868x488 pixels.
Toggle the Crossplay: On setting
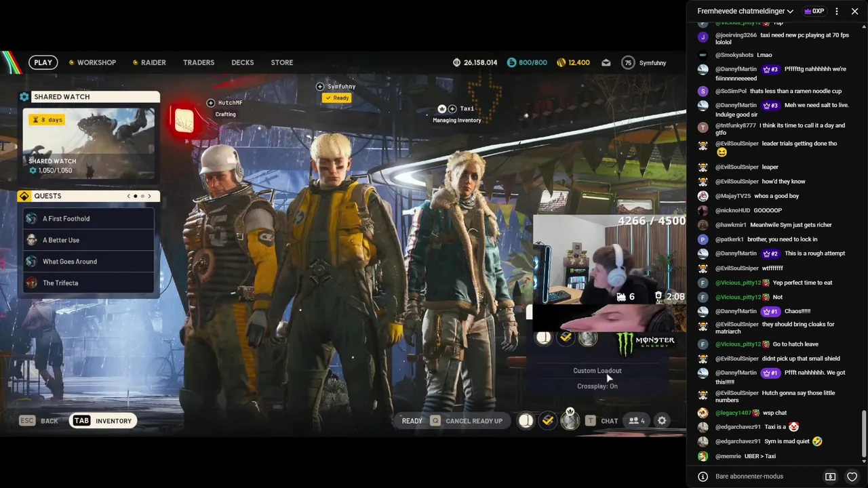[x=597, y=386]
